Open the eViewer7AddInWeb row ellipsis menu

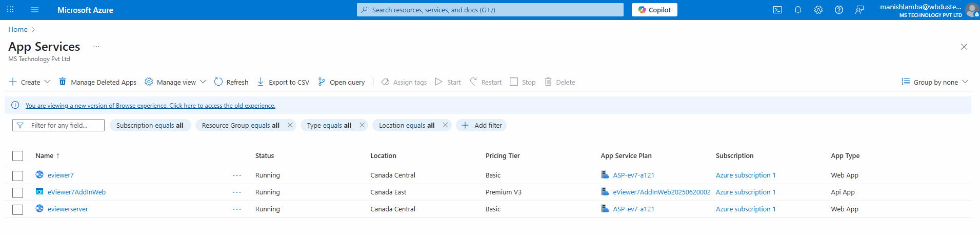pyautogui.click(x=237, y=192)
